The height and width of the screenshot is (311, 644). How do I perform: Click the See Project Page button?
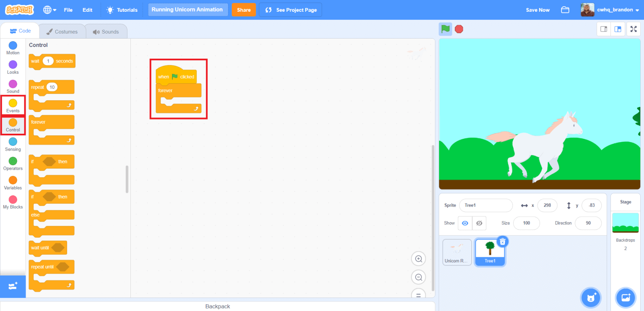pos(291,10)
